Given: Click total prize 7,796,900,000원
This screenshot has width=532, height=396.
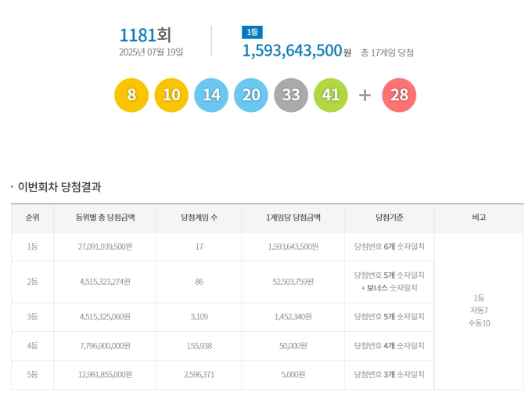Looking at the screenshot, I should 105,346.
